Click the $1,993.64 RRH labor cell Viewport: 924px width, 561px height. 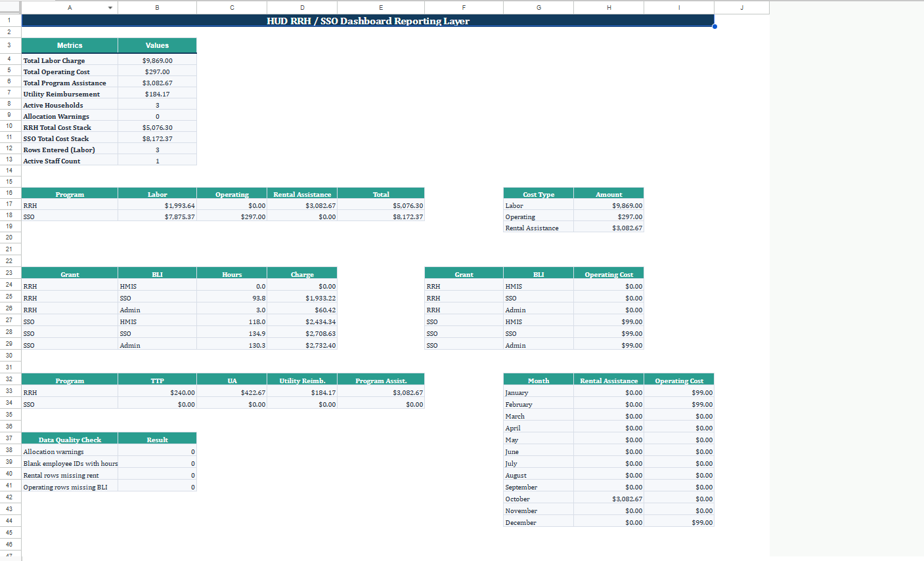157,205
